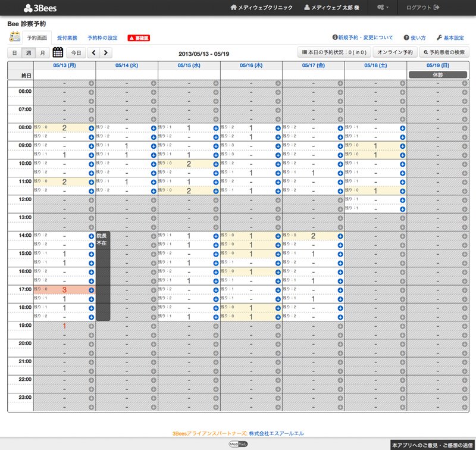Image resolution: width=476 pixels, height=450 pixels.
Task: Add booking at 08:00 on 05/13
Action: (91, 128)
